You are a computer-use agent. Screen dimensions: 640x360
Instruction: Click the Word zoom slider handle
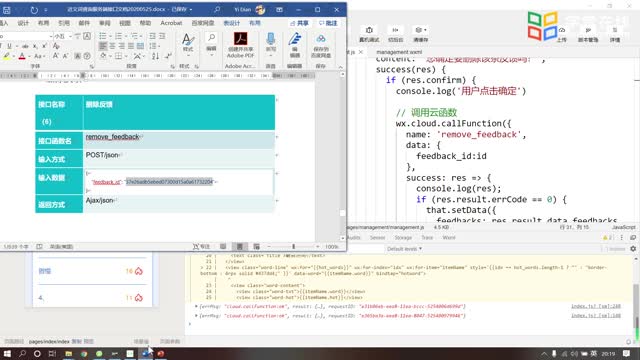[293, 247]
